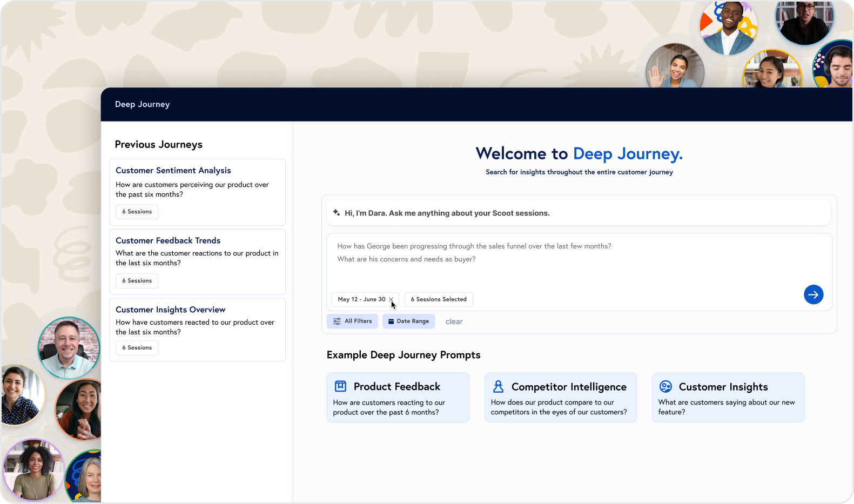Click 6 Sessions under Customer Insights Overview
This screenshot has width=854, height=504.
[x=137, y=348]
